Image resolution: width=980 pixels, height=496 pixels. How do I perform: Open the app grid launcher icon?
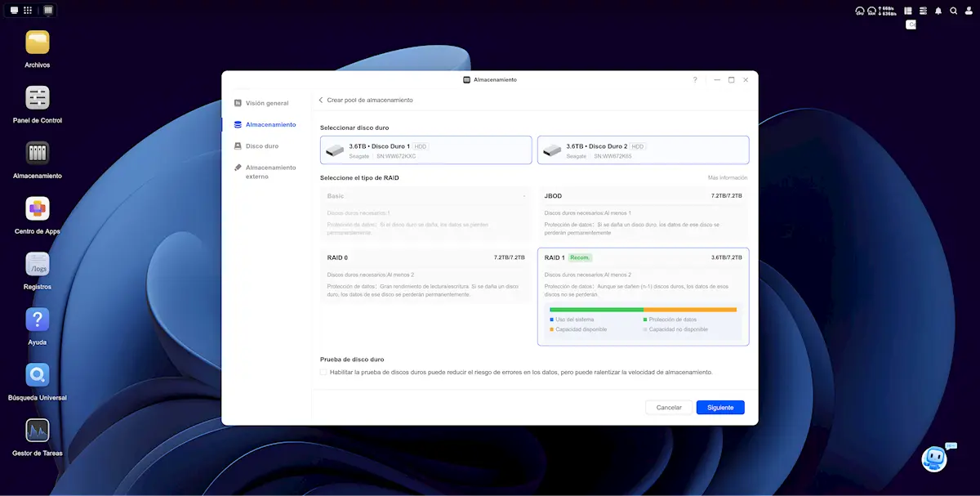[x=28, y=11]
